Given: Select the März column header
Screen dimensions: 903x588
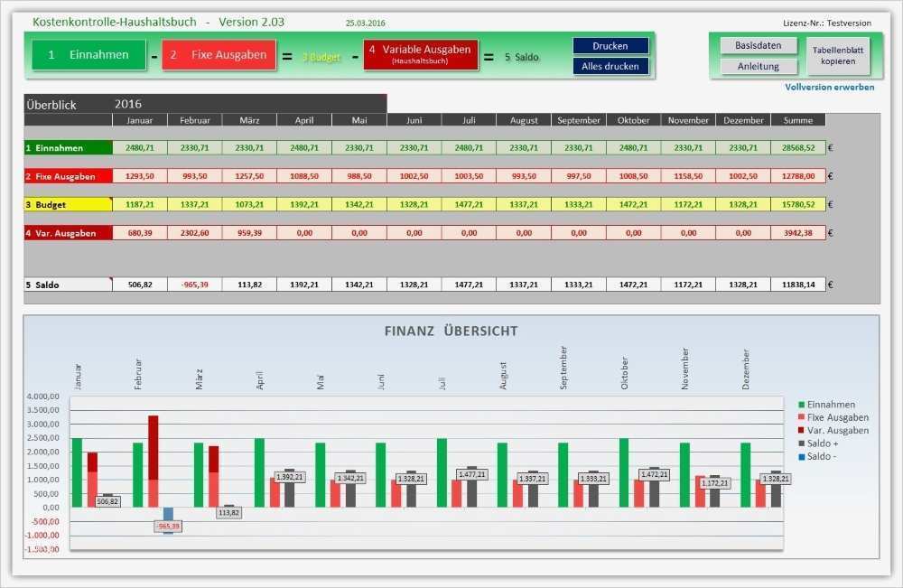Looking at the screenshot, I should click(248, 119).
